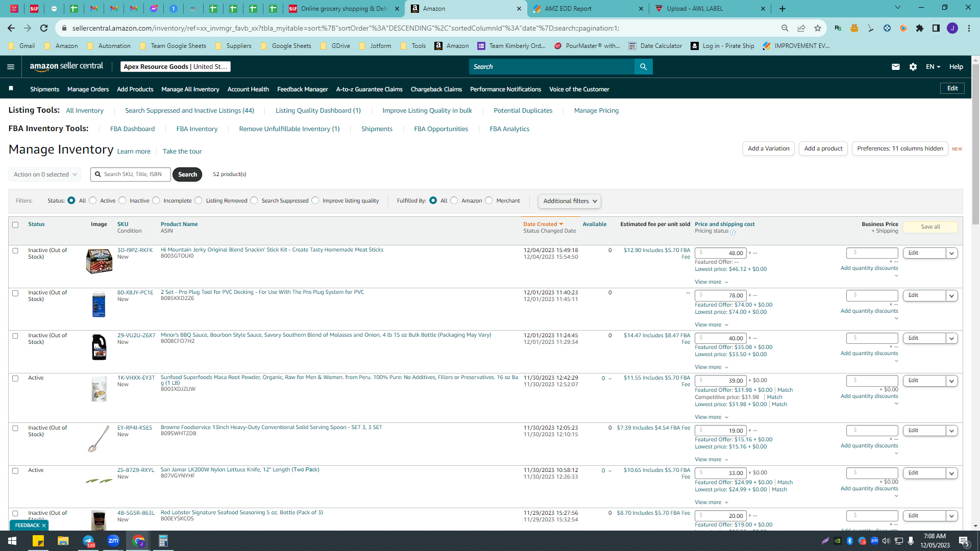Image resolution: width=980 pixels, height=551 pixels.
Task: Open the Chrome extensions puzzle icon
Action: (x=920, y=28)
